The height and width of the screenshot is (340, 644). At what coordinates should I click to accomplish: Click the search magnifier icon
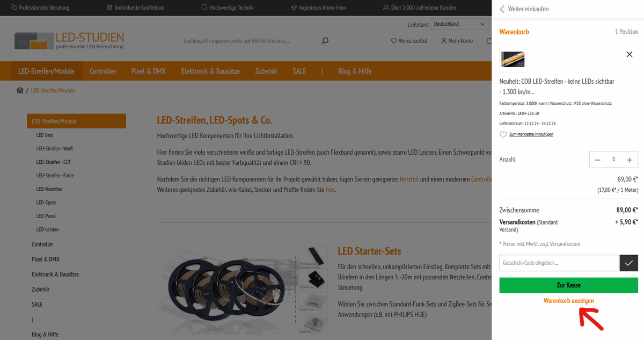tap(325, 41)
